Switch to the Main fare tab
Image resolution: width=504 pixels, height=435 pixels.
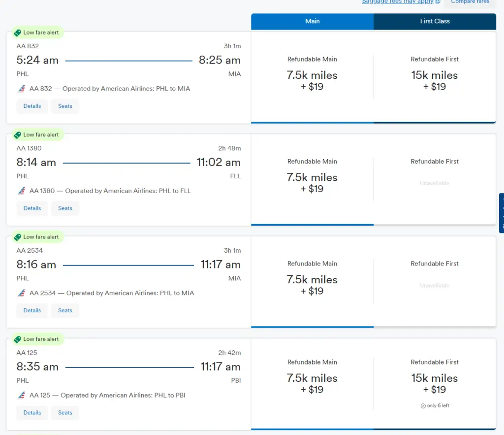[312, 21]
